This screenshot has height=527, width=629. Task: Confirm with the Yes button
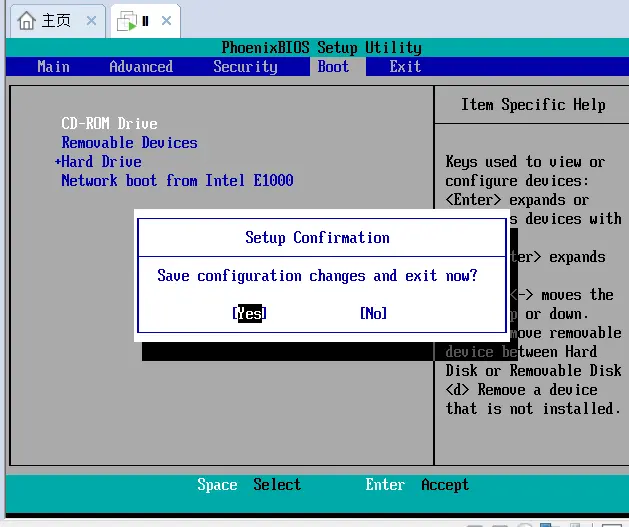click(250, 313)
